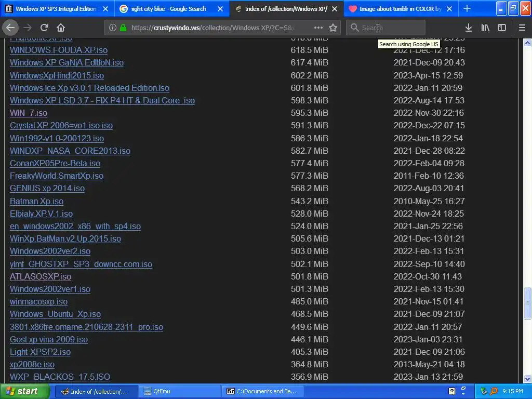
Task: Click ConanXP05Pre-Beta.iso link
Action: coord(55,164)
